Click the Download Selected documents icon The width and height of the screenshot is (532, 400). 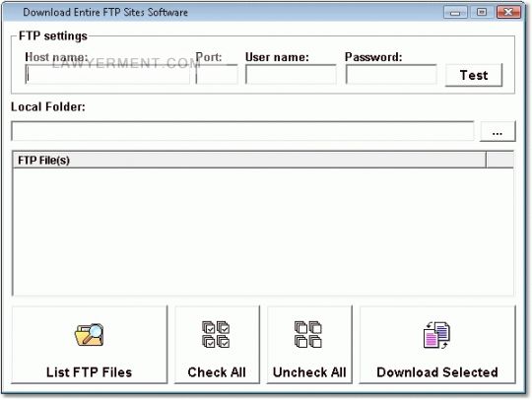tap(437, 335)
